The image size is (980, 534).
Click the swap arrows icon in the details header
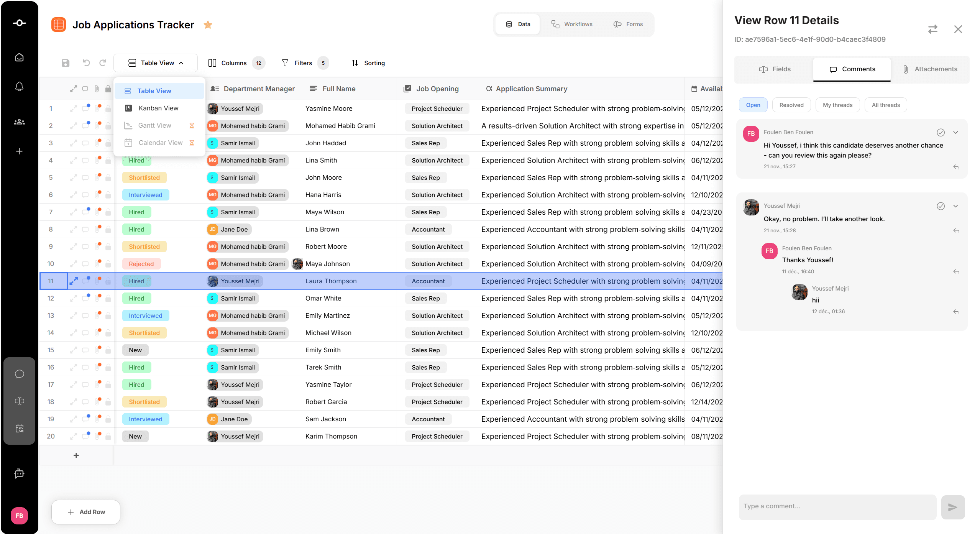932,30
